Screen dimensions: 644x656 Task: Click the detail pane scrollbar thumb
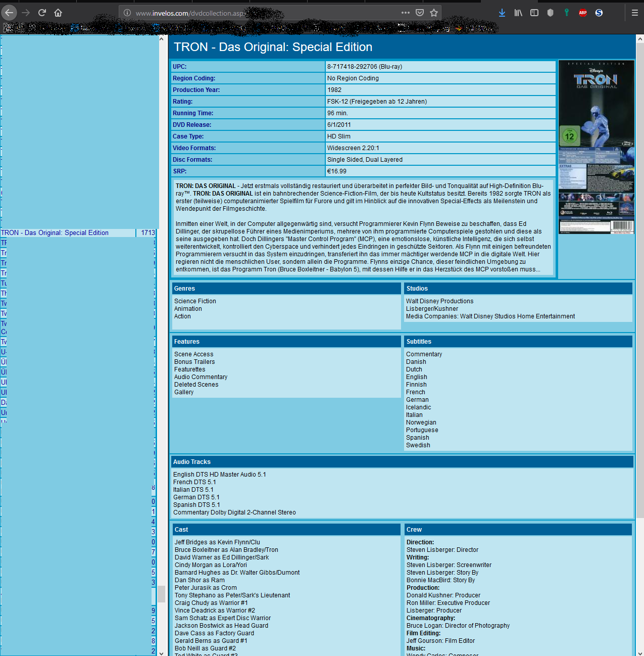click(640, 280)
